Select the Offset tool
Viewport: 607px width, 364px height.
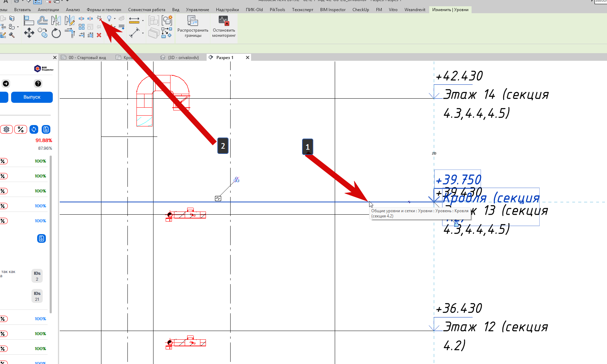pos(42,20)
